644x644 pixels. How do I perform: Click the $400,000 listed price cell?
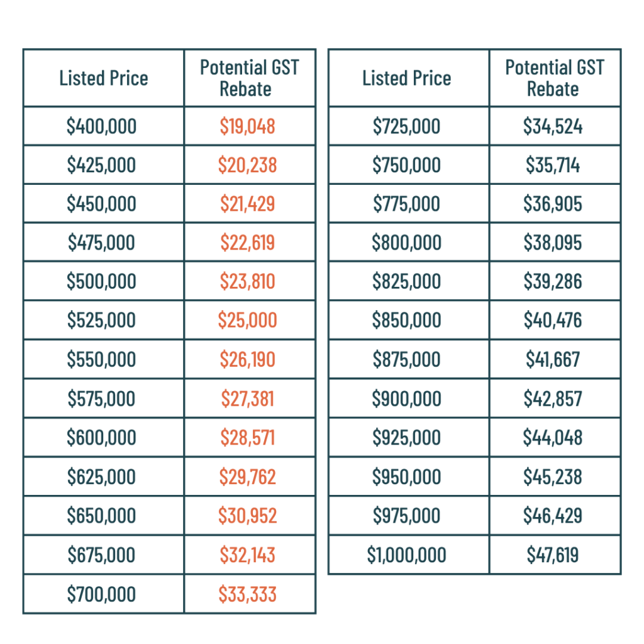pyautogui.click(x=104, y=126)
